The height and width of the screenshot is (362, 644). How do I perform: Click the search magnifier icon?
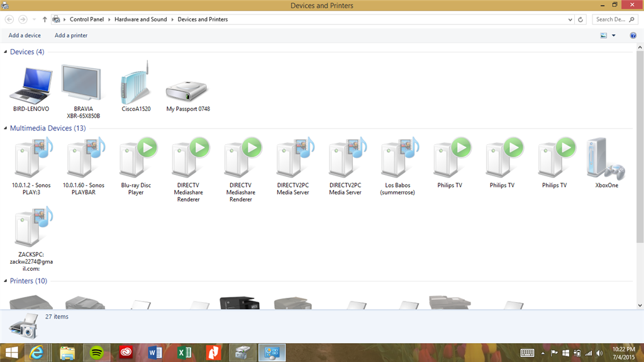tap(631, 20)
